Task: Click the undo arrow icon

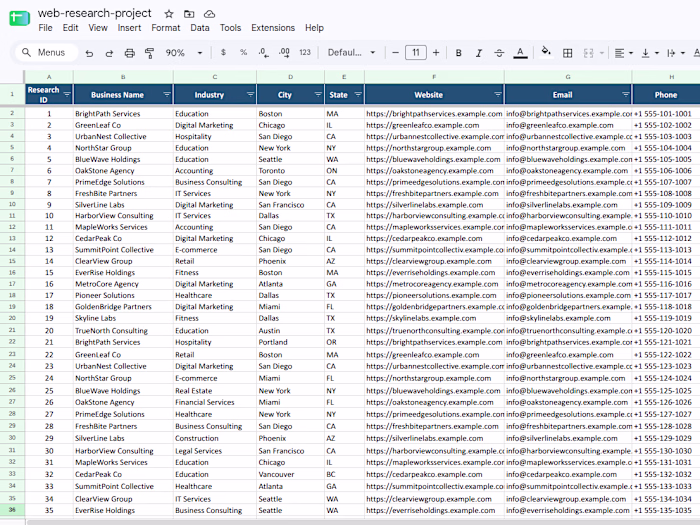Action: point(89,53)
